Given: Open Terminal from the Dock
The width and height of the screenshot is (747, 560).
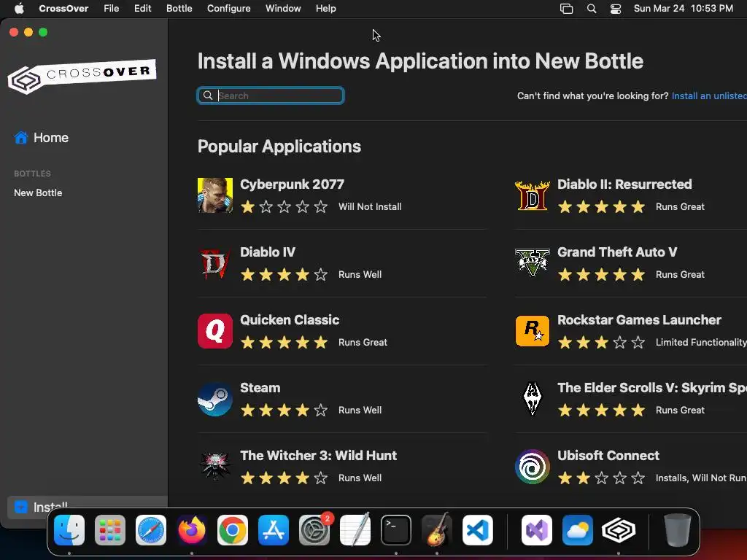Looking at the screenshot, I should [x=396, y=529].
